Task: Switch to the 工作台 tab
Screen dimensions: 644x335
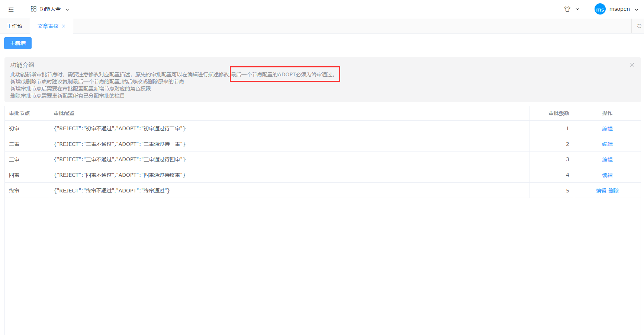Action: pos(15,26)
